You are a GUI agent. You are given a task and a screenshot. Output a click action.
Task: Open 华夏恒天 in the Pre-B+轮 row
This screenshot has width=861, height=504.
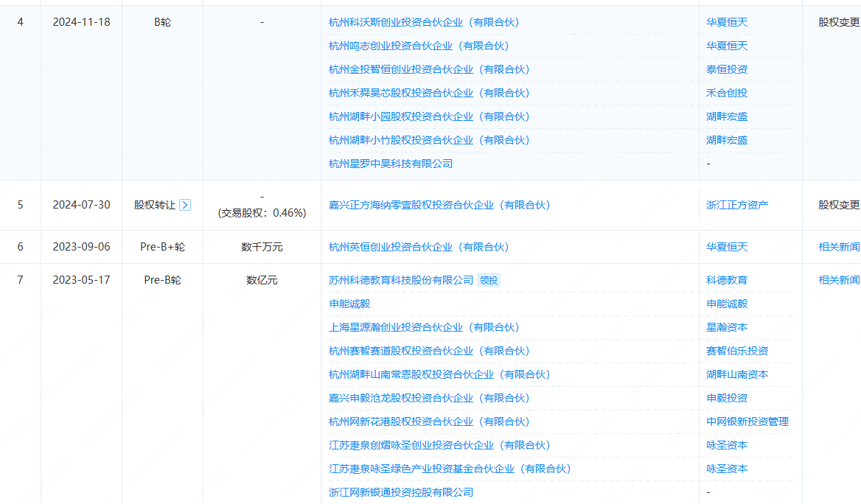pyautogui.click(x=727, y=247)
